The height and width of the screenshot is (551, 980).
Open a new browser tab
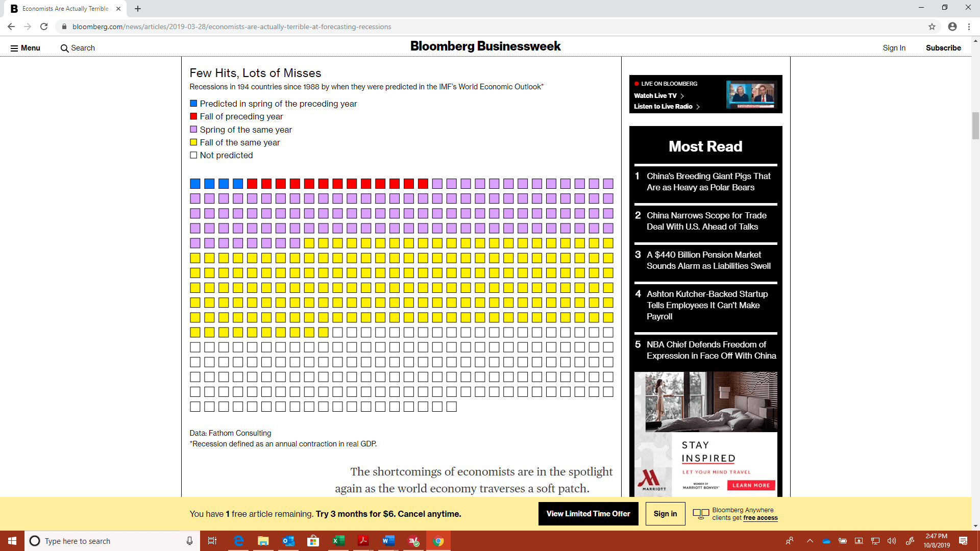tap(138, 9)
